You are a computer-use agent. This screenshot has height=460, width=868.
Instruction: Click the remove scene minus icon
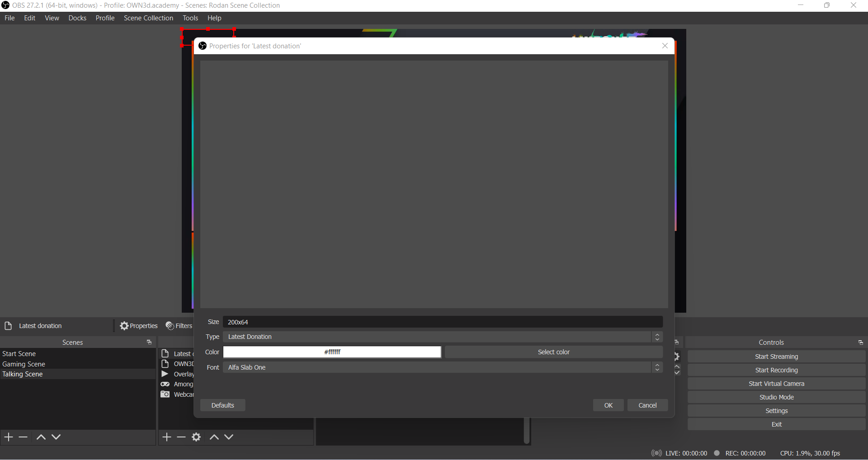pos(24,437)
